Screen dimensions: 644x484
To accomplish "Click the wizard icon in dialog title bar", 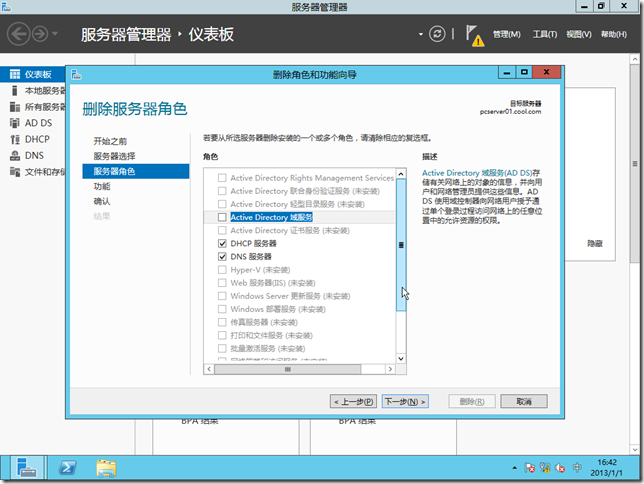I will click(76, 74).
